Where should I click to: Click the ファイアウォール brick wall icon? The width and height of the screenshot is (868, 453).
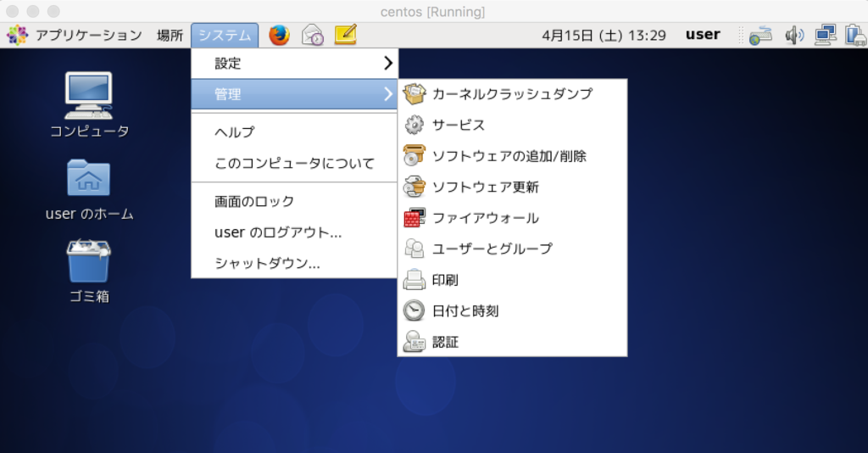coord(414,218)
